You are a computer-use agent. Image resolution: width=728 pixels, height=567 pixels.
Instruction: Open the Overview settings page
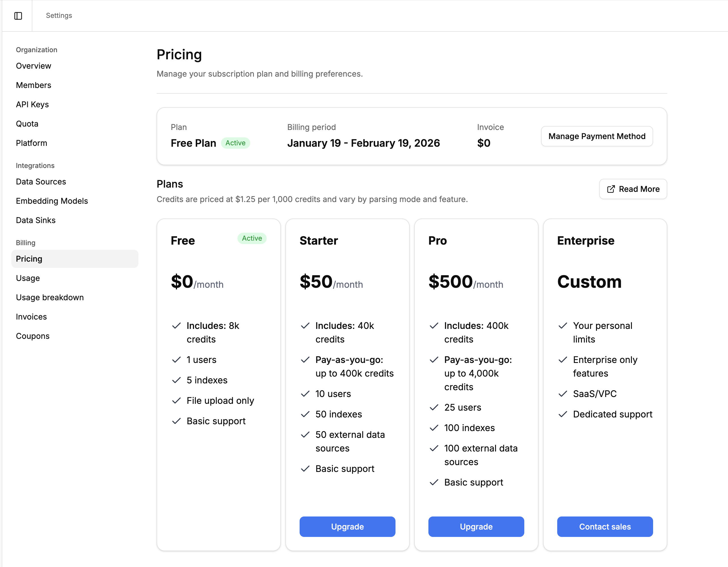tap(33, 66)
